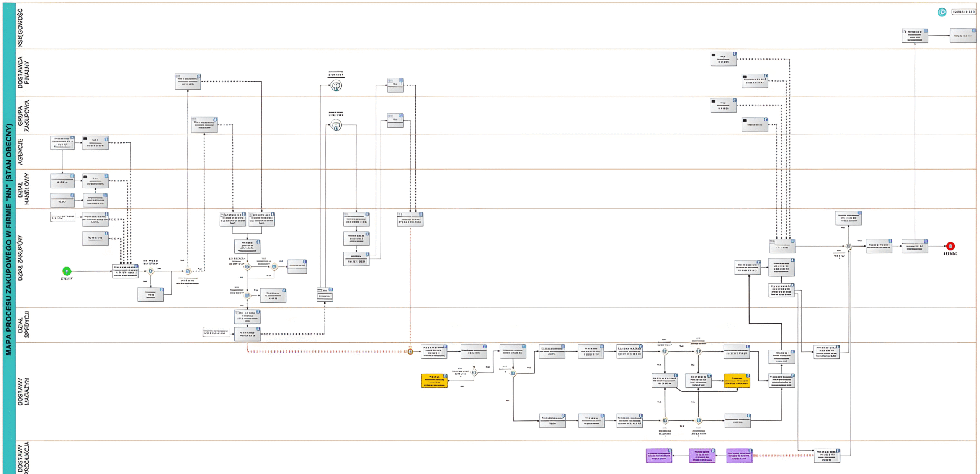Click the teal circle icon at top right

[942, 12]
